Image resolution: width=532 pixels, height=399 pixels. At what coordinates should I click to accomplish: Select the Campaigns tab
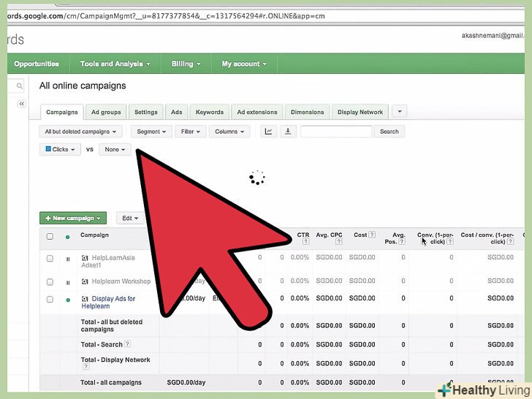click(x=61, y=112)
